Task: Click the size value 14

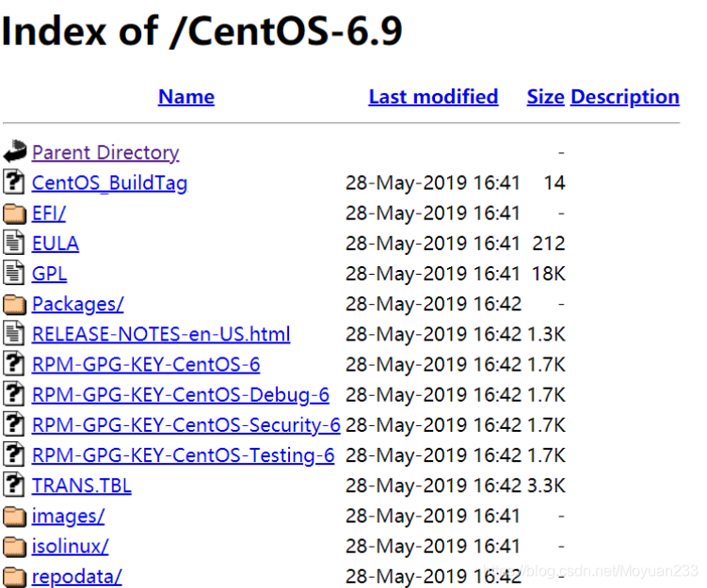Action: (554, 183)
